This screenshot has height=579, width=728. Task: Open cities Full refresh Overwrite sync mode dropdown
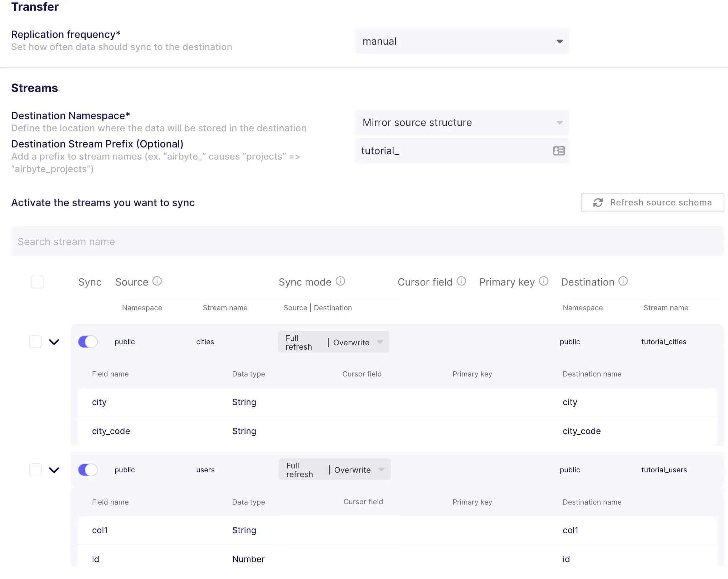(x=333, y=342)
